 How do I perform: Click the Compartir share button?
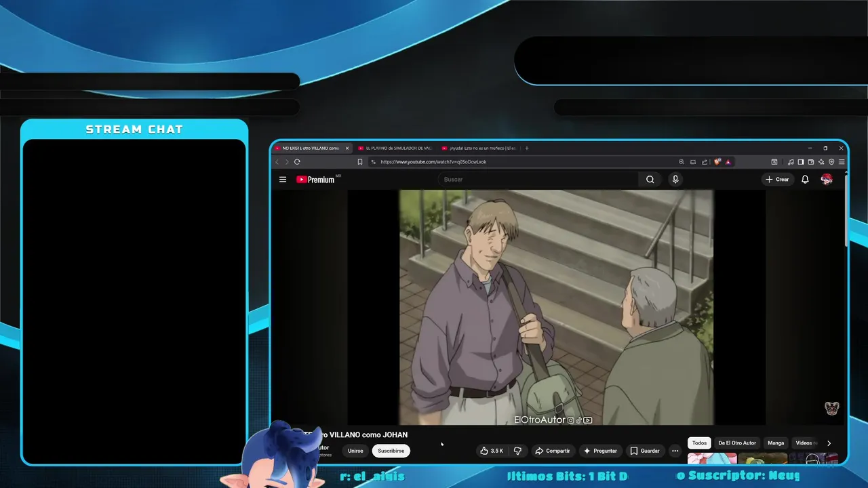coord(552,451)
